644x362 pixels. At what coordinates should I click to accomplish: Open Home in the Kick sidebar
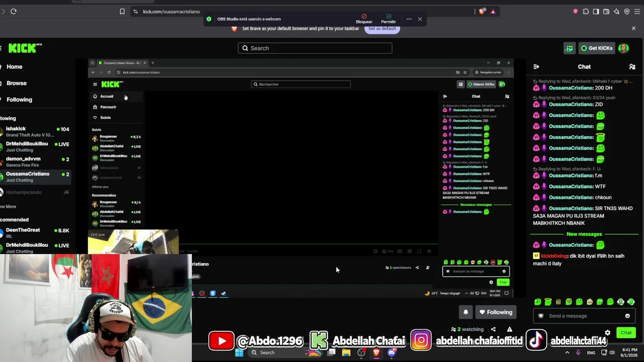(x=14, y=67)
